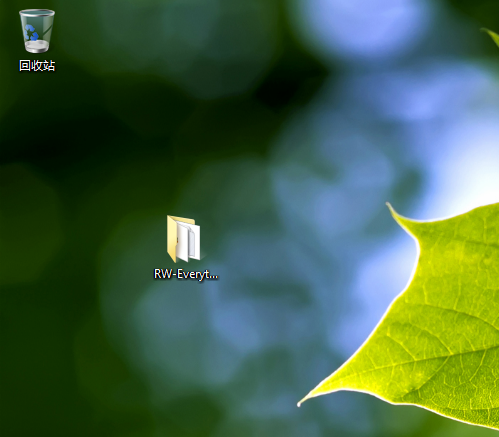
Task: Focus the desktop by clicking dark green background
Action: [67, 133]
